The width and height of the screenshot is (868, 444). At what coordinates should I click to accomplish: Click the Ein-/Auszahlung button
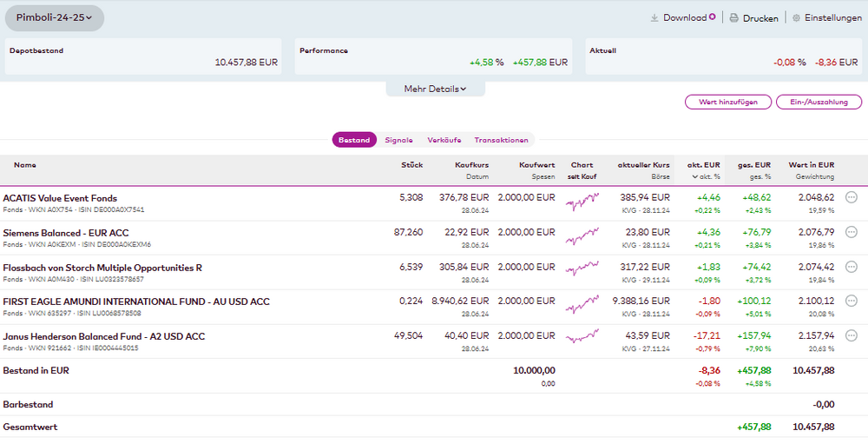tap(819, 102)
